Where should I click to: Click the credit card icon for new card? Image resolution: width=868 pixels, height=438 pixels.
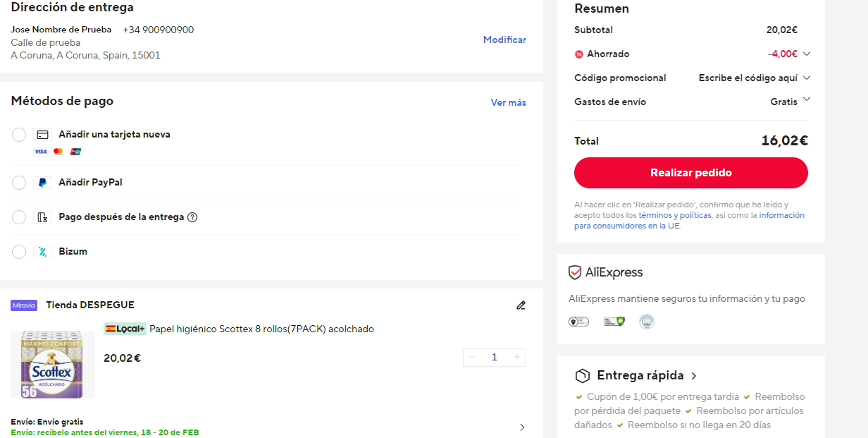(x=42, y=135)
